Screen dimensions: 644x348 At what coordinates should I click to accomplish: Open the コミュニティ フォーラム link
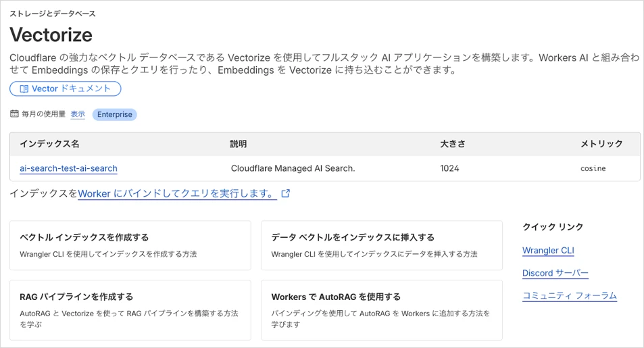(x=569, y=295)
